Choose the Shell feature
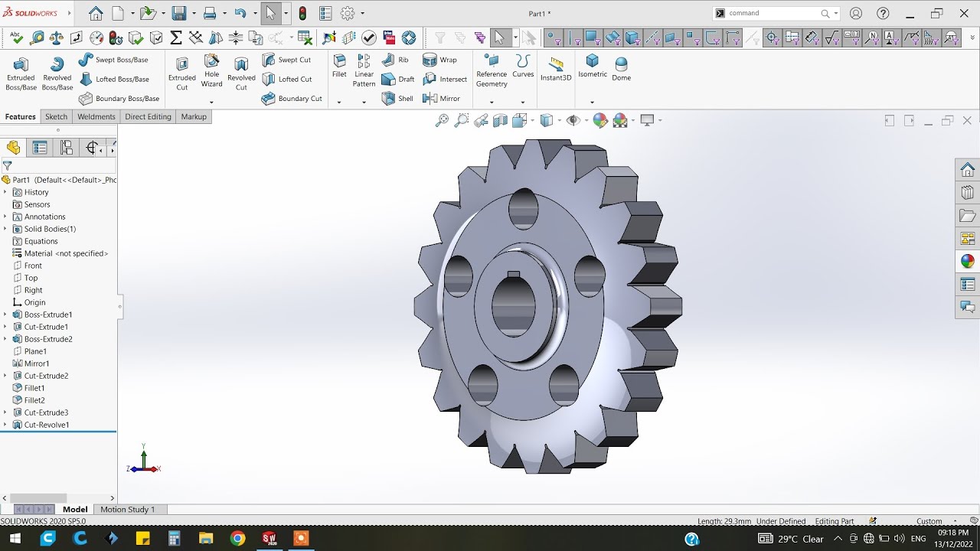 pos(398,99)
